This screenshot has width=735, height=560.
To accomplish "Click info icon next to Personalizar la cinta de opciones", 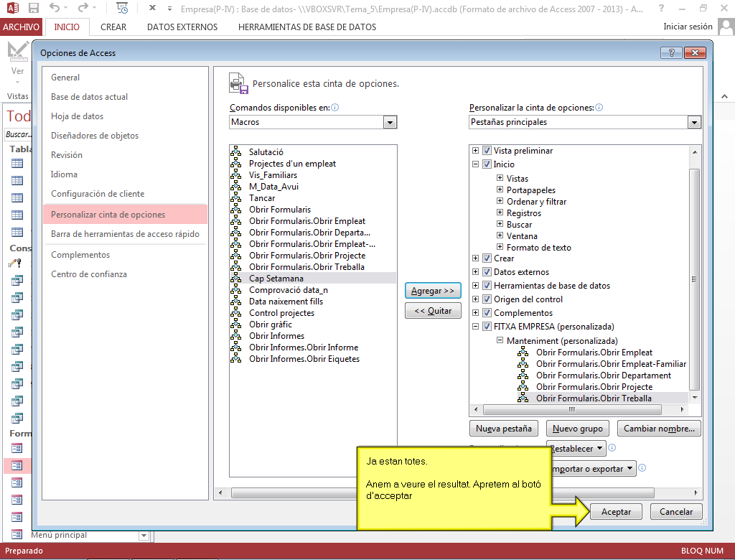I will point(599,108).
